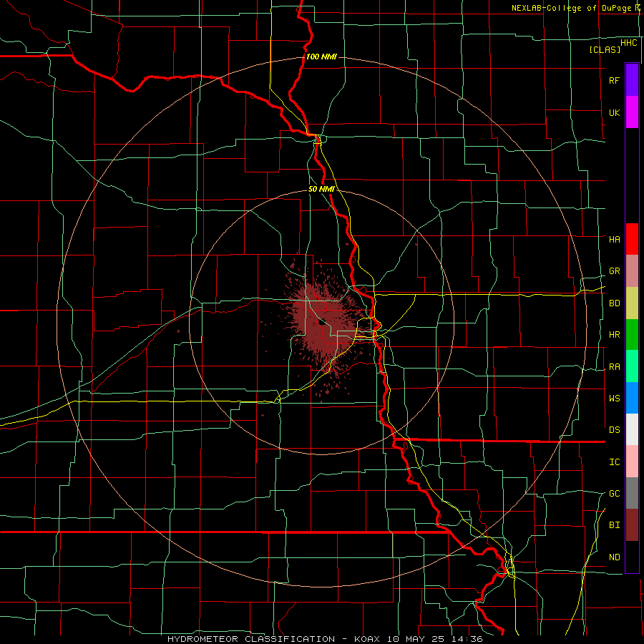This screenshot has height=644, width=644.
Task: Click the ND legend label
Action: coord(614,557)
